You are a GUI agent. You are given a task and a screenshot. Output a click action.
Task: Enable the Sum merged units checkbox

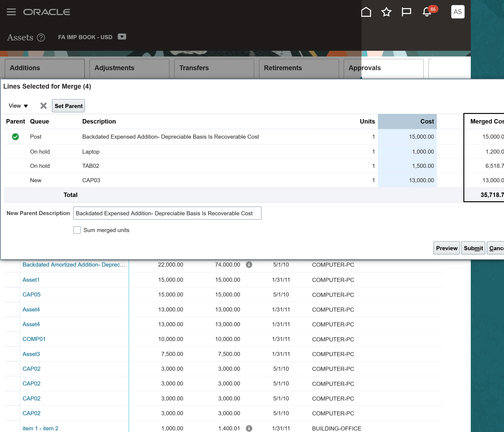coord(77,230)
